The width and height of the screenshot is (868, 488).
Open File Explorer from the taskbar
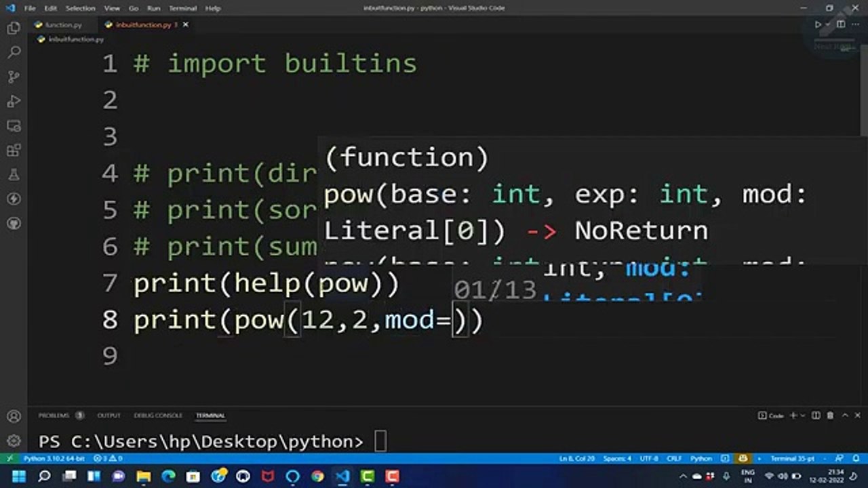pos(143,476)
